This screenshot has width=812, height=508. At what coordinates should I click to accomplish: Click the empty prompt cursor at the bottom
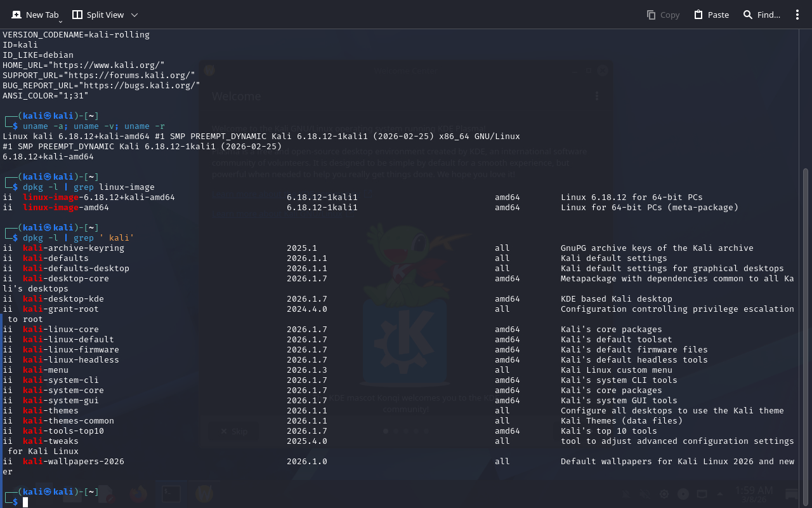click(25, 502)
